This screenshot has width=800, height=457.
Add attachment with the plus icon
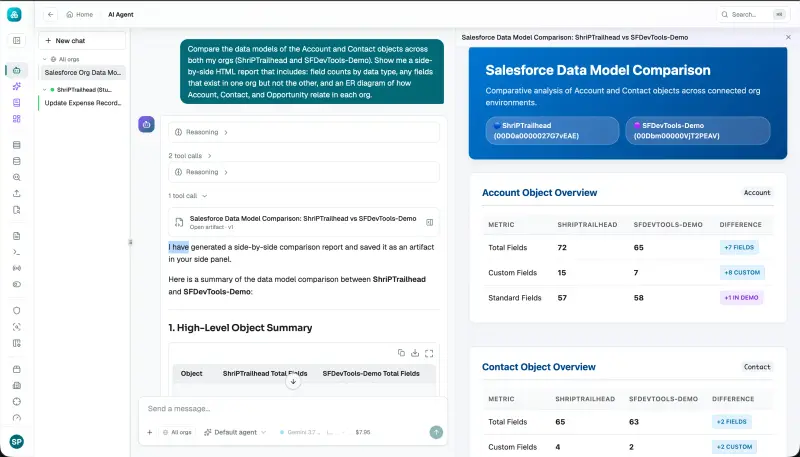149,432
